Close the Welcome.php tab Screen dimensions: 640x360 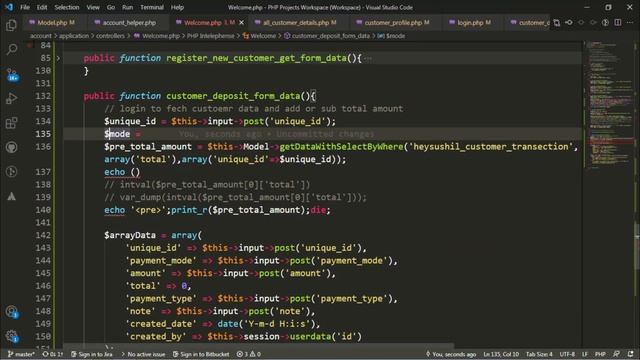[241, 23]
